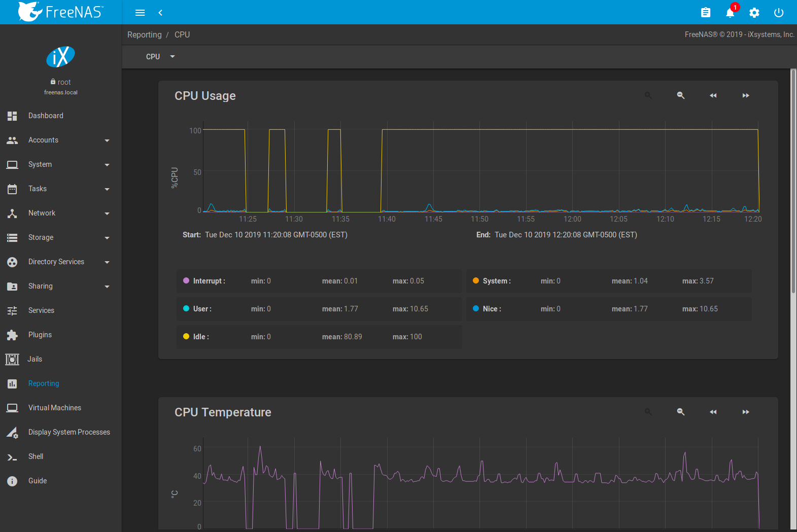Click User cyan legend dot
This screenshot has height=532, width=797.
pos(186,308)
